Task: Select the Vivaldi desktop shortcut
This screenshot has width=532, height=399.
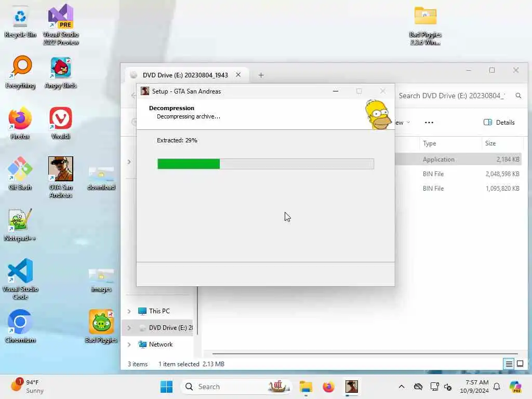Action: point(61,123)
